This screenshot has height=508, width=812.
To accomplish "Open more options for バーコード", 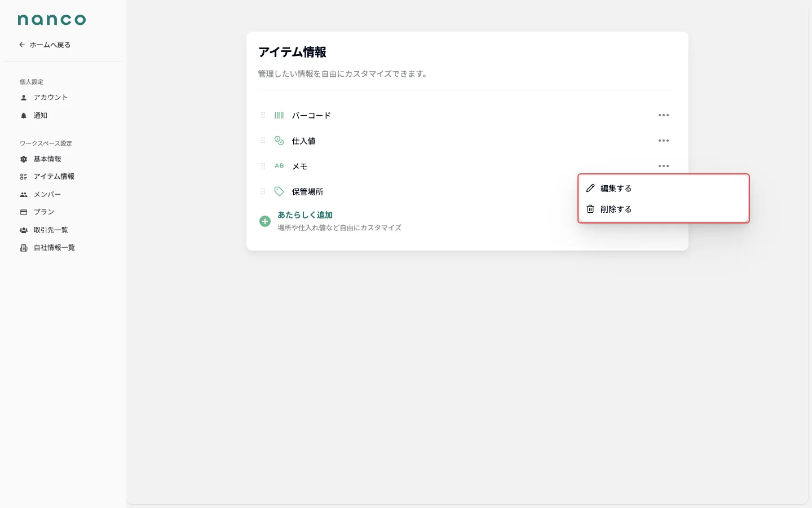I will click(x=664, y=115).
